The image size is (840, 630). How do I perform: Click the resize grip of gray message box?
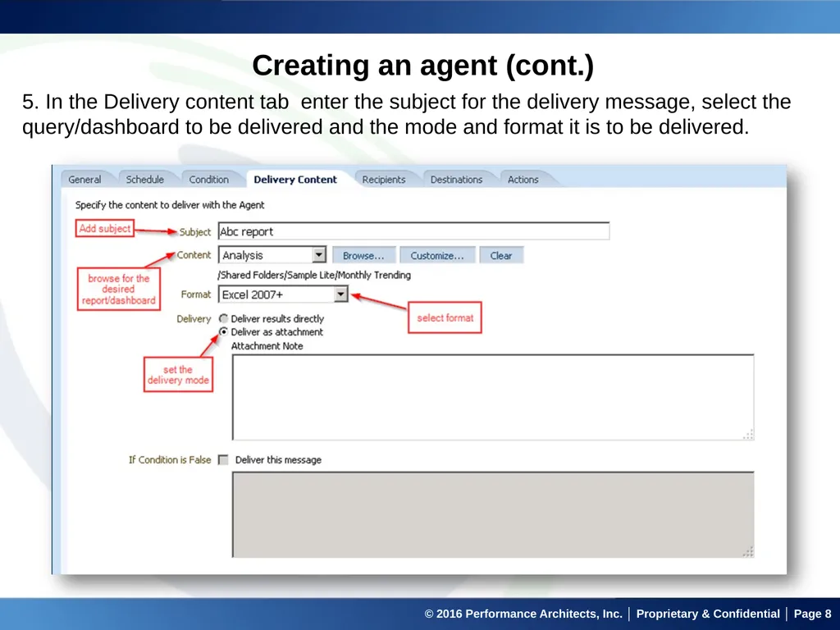(x=748, y=552)
